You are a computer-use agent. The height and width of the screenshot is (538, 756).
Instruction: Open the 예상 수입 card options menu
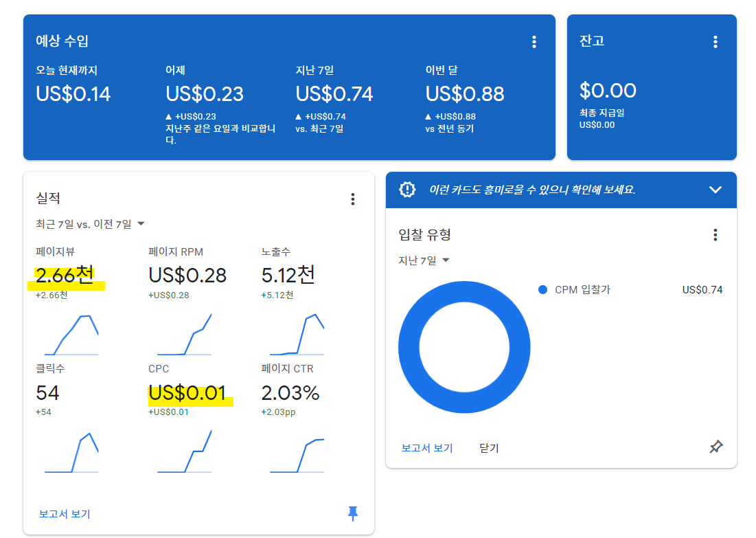[x=534, y=41]
